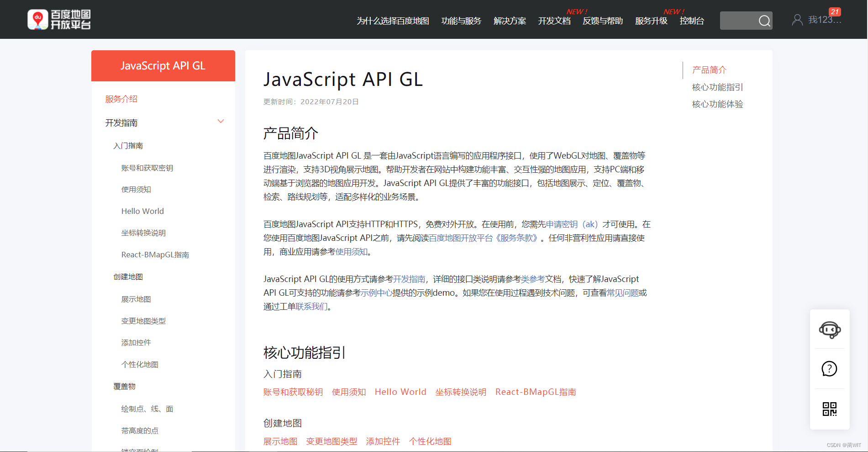Viewport: 868px width, 452px height.
Task: Jump to 核心功能指引 anchor on right
Action: coord(718,87)
